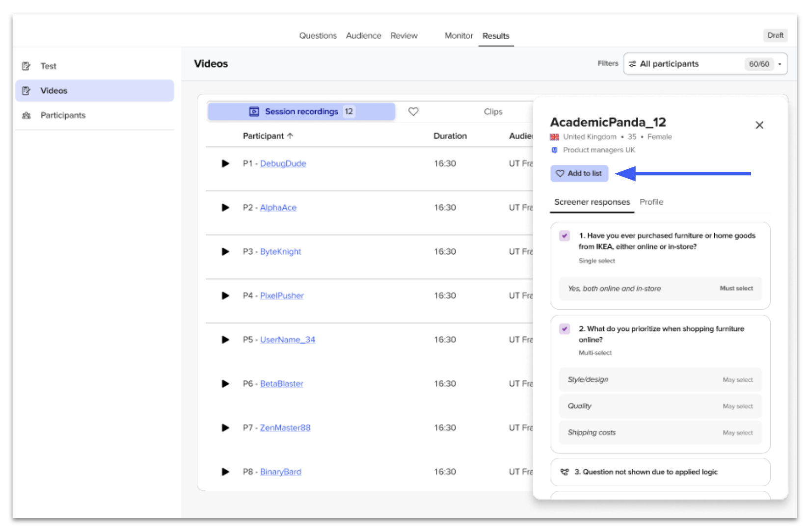Open the All participants filter dropdown
Screen dimensions: 809x532
pyautogui.click(x=705, y=64)
